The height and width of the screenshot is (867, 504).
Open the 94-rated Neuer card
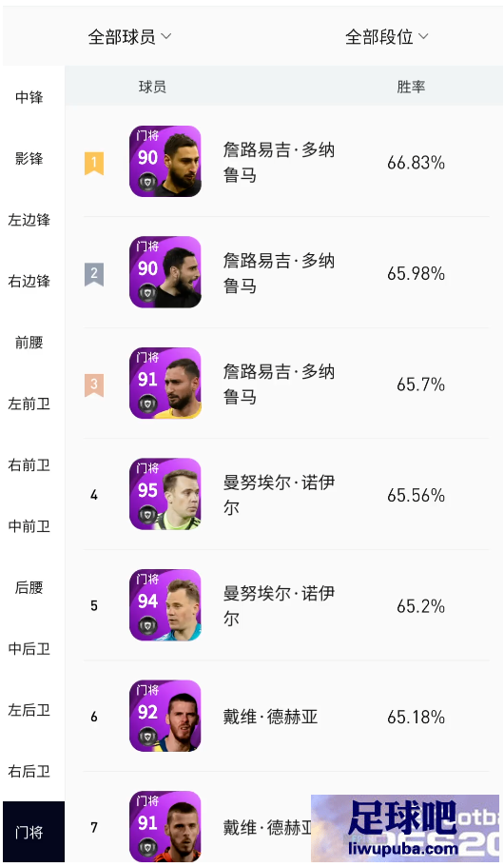pos(165,605)
